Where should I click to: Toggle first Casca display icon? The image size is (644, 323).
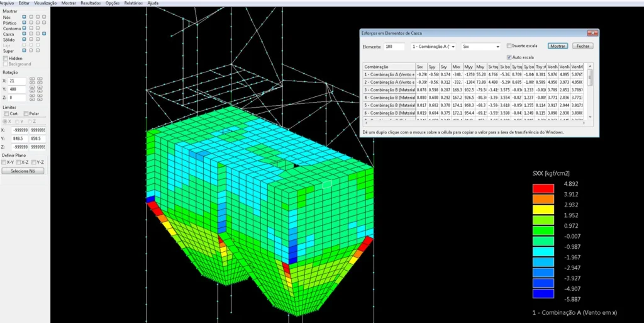coord(24,33)
